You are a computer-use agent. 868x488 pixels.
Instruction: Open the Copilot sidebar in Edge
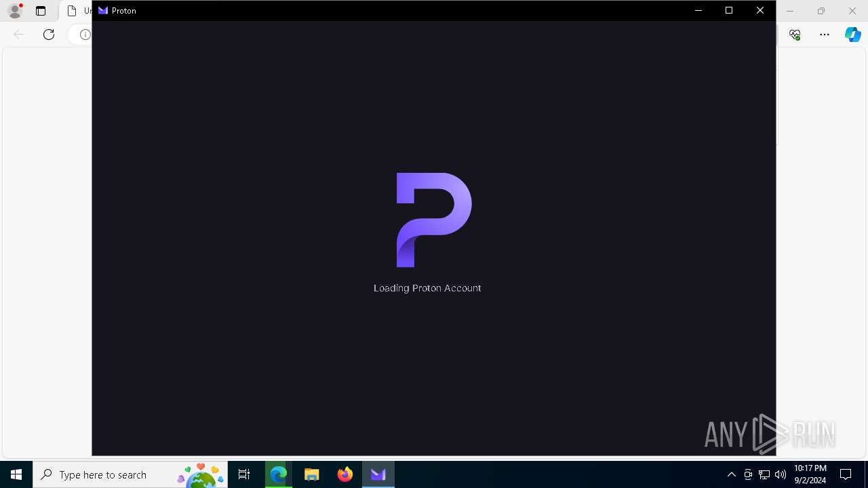[x=852, y=35]
